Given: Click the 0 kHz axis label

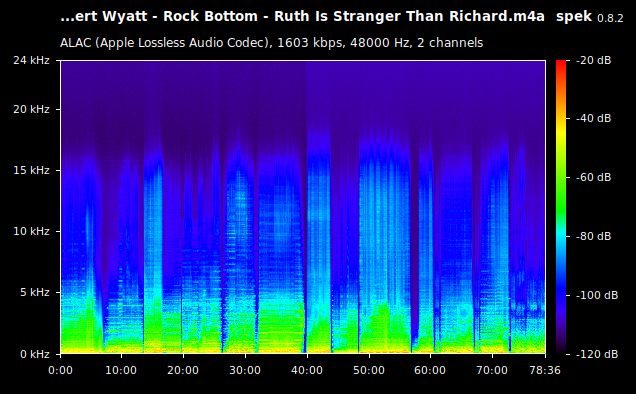Looking at the screenshot, I should [35, 354].
